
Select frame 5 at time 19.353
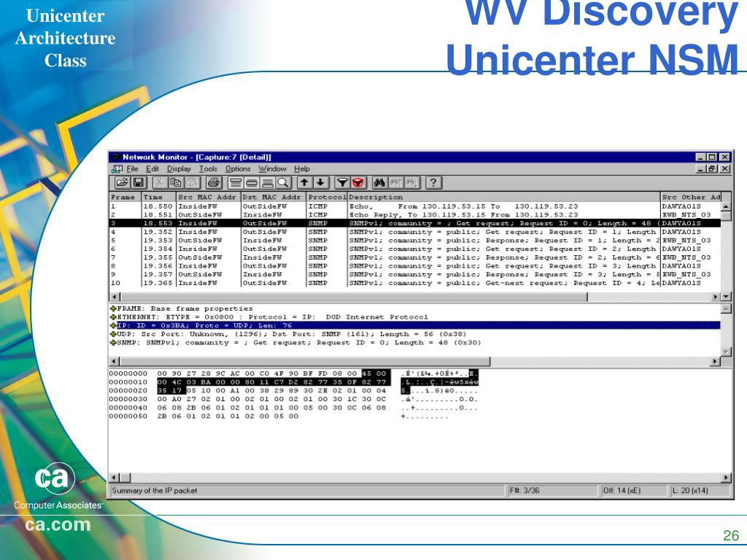point(415,241)
